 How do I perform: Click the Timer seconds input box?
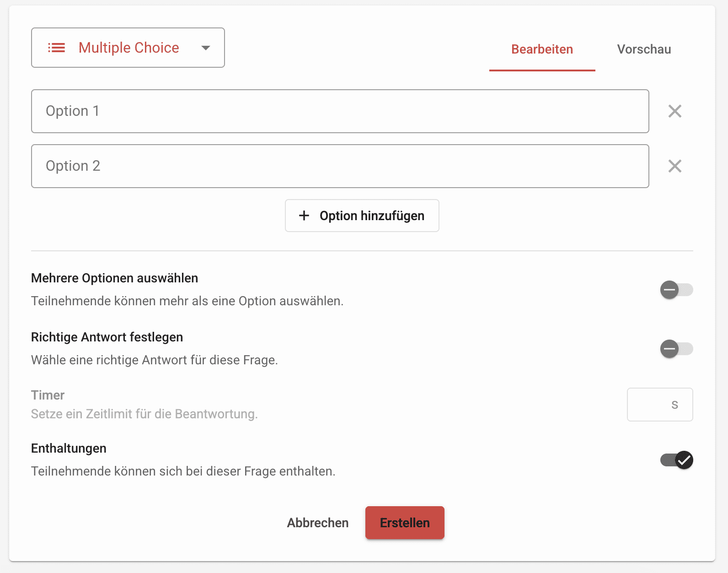click(660, 405)
